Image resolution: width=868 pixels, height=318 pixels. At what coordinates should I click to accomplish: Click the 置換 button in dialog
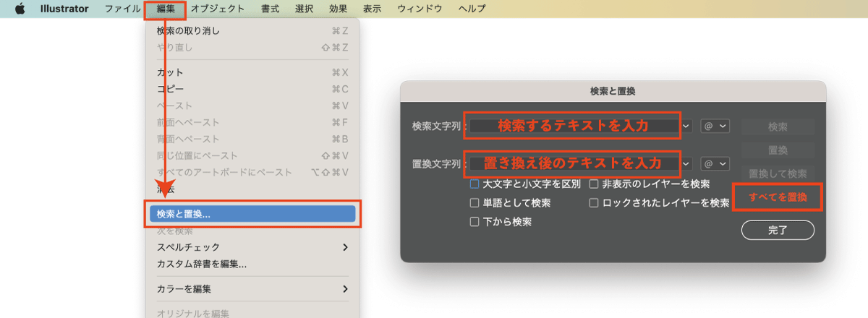tap(778, 150)
